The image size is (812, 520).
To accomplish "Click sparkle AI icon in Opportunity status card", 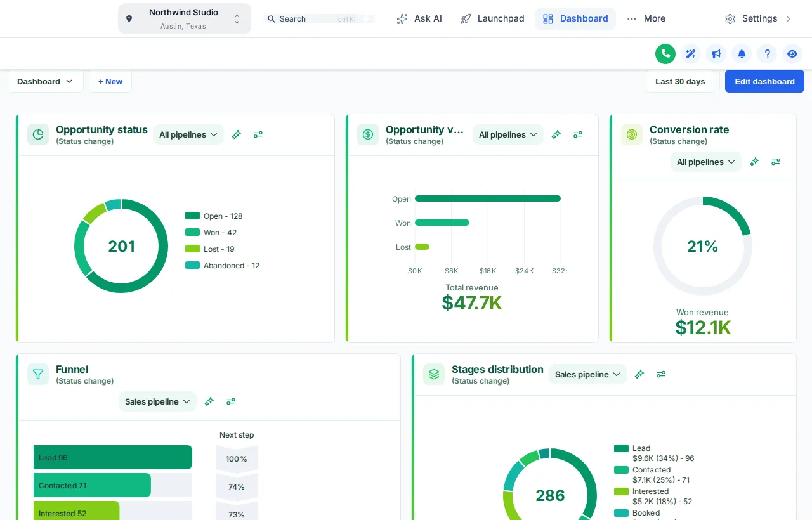I will 237,134.
